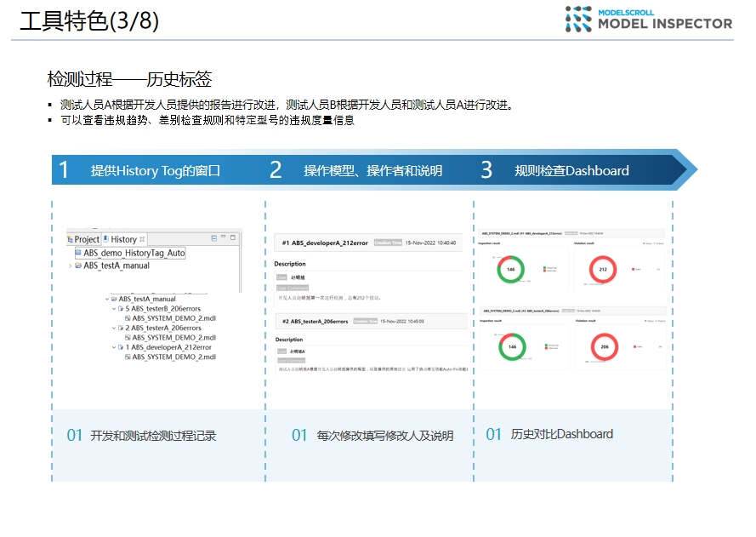Click the folder icon of ABS_demo_HistoryTag_Auto
756x537 pixels.
coord(78,253)
